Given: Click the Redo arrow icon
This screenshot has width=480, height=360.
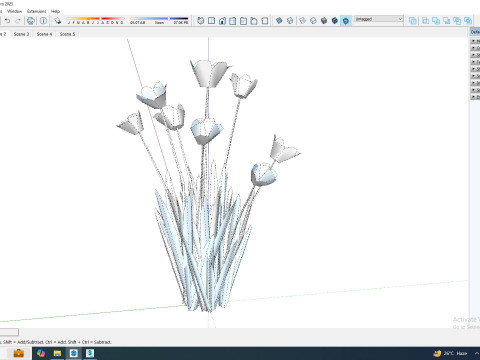Looking at the screenshot, I should pyautogui.click(x=18, y=21).
